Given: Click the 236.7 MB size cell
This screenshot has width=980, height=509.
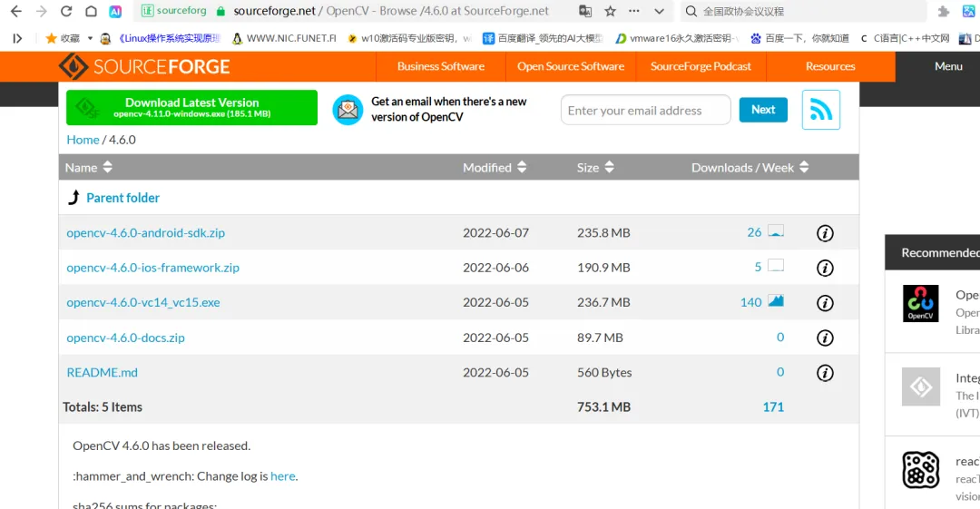Looking at the screenshot, I should point(603,303).
